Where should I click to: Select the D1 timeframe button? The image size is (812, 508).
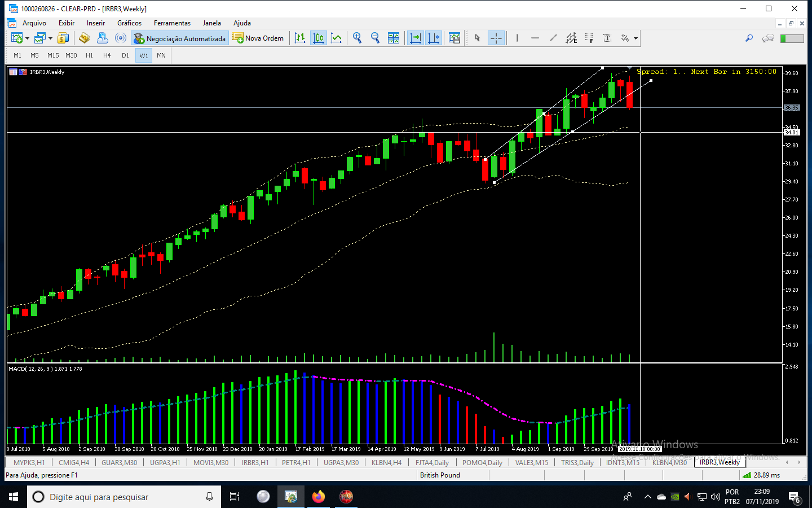click(x=125, y=55)
